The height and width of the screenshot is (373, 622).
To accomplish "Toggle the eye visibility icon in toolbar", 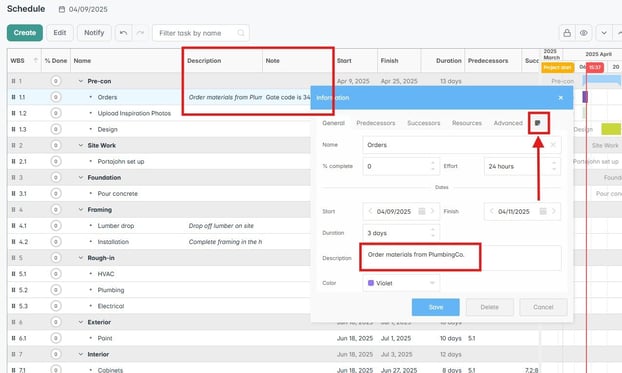I will click(x=584, y=33).
